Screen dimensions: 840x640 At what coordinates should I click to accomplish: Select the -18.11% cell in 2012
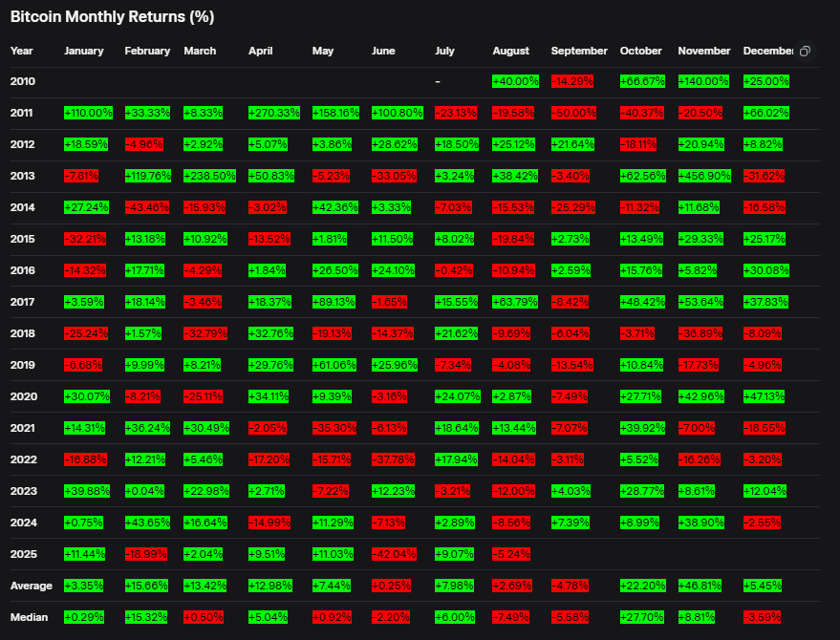click(x=638, y=144)
